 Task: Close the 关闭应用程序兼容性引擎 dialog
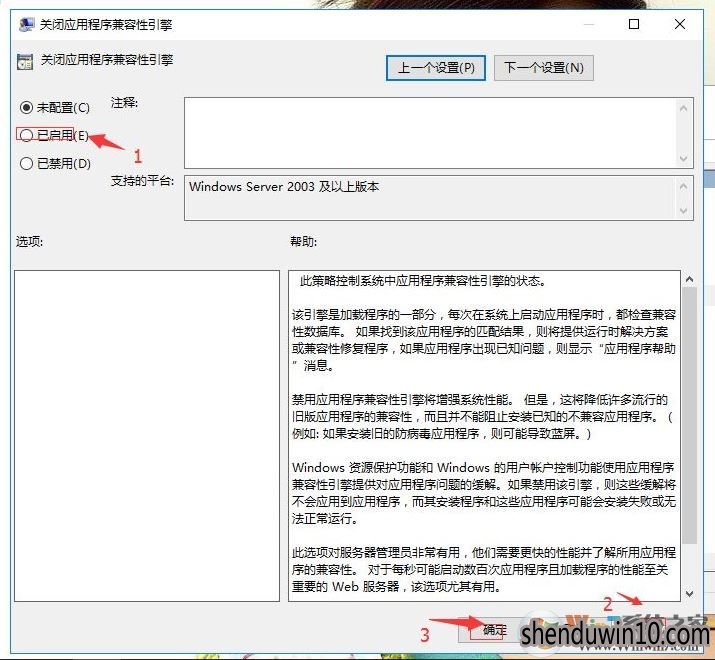coord(679,24)
